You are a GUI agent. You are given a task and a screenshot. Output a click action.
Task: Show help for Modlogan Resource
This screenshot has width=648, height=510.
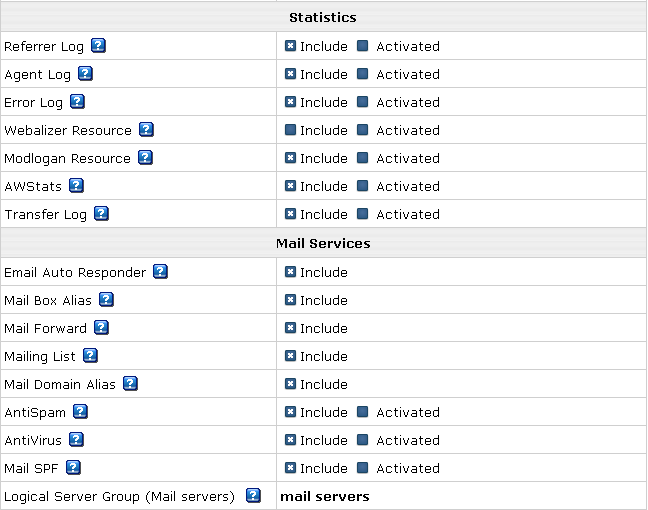tap(145, 157)
